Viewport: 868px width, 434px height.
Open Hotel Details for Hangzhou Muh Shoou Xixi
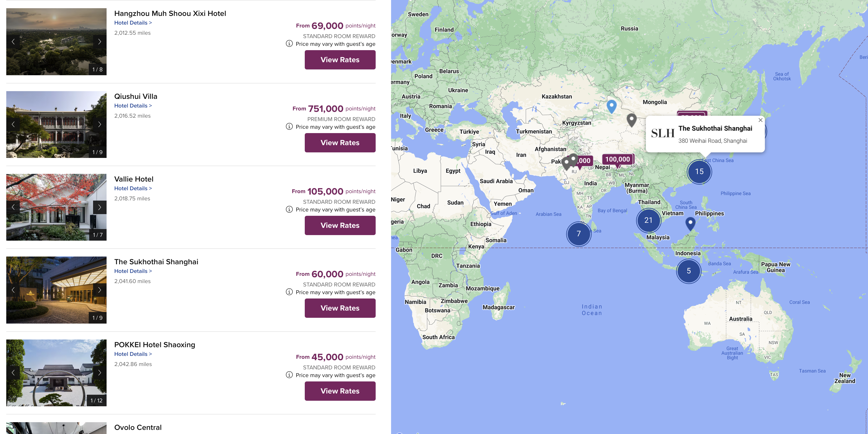(x=133, y=23)
